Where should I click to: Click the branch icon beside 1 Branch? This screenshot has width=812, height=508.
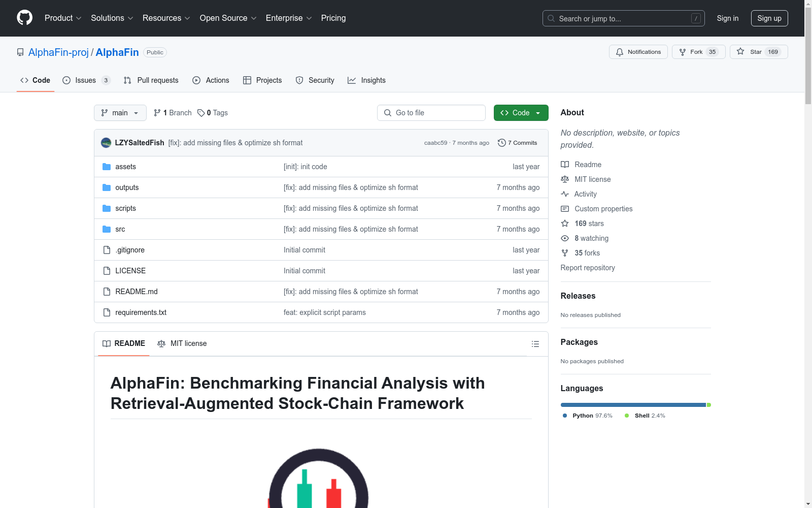pos(157,113)
